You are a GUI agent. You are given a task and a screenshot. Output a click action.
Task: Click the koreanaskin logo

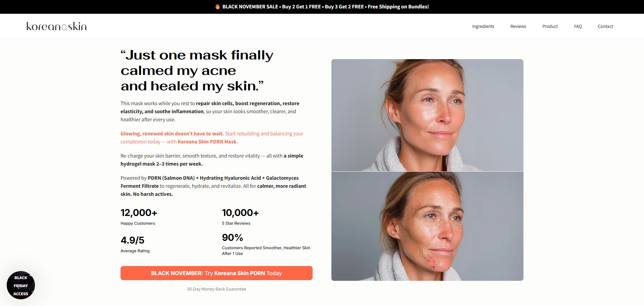click(x=56, y=26)
